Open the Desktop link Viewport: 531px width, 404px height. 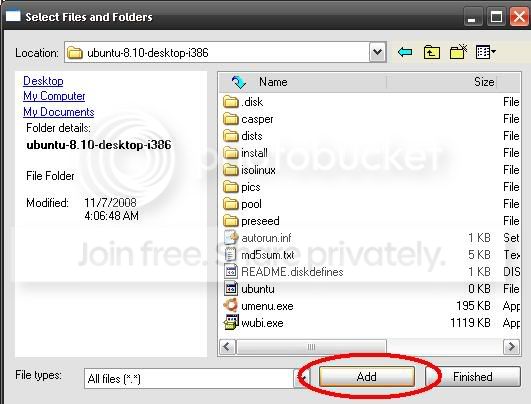[43, 81]
